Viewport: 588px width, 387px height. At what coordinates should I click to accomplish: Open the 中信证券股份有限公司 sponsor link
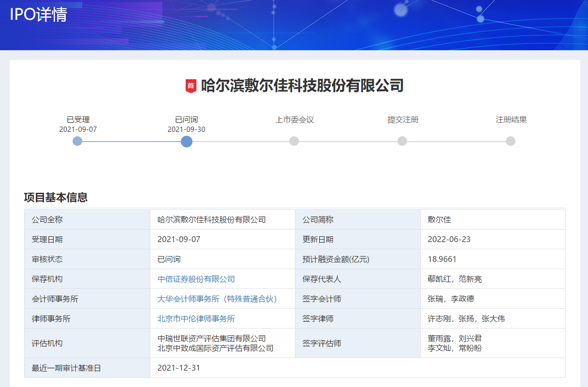tap(196, 279)
